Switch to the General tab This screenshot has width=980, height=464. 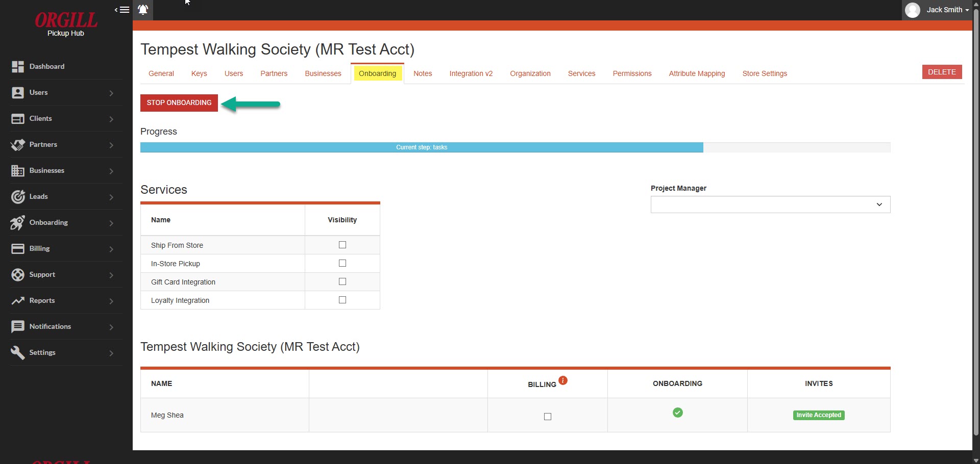tap(161, 73)
